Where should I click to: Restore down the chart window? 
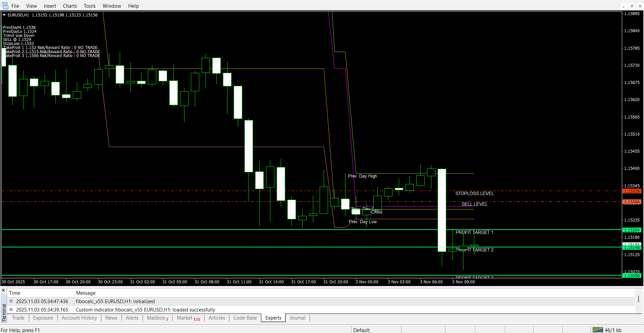(632, 6)
